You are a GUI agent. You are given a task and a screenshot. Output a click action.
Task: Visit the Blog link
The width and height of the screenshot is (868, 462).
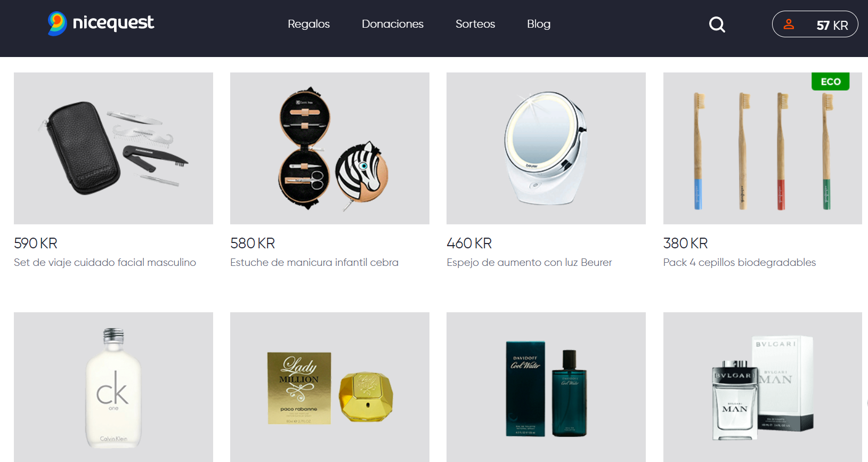point(539,24)
